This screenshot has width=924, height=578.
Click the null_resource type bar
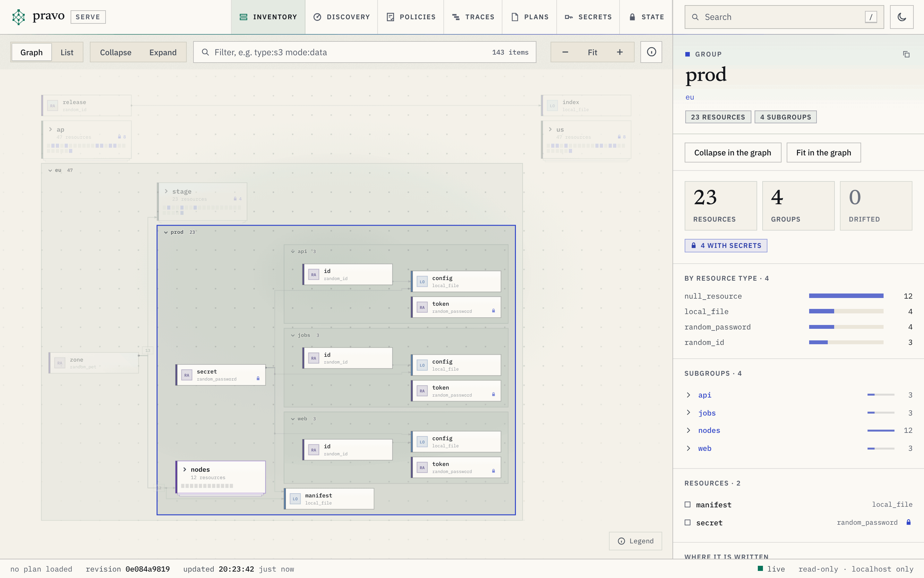846,296
